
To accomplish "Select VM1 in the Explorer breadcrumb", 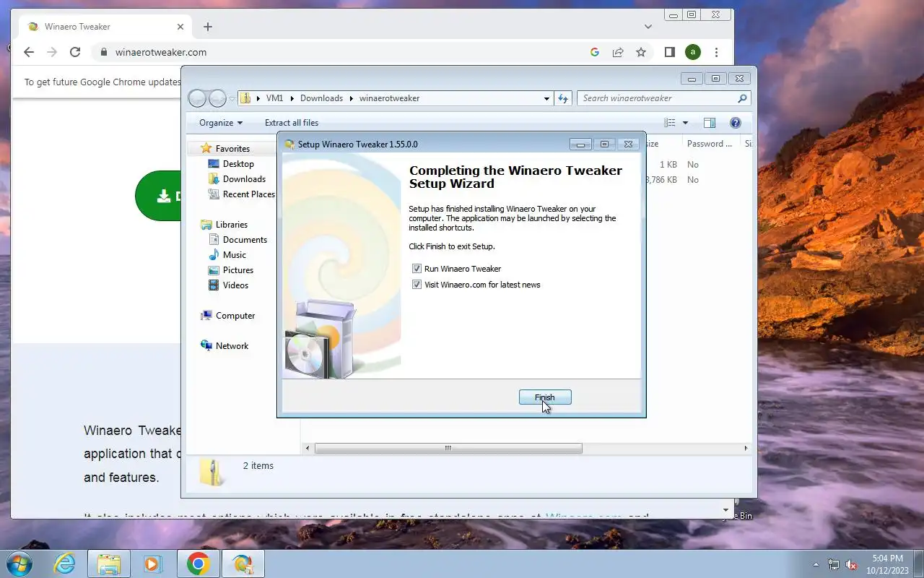I will pos(274,98).
